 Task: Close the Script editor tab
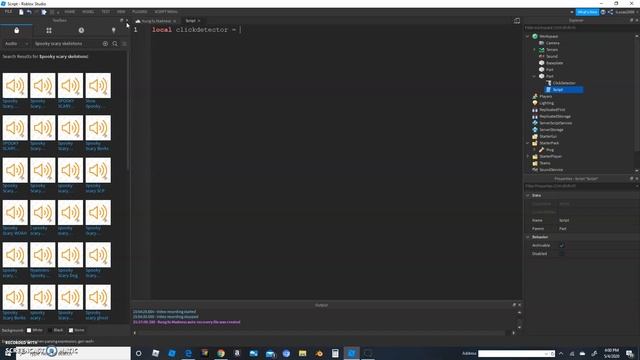coord(199,21)
